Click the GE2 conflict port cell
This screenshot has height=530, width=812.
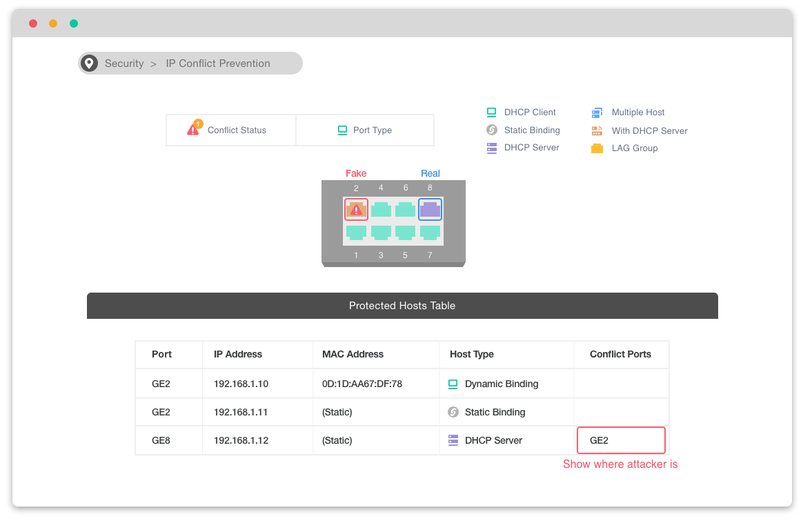(621, 440)
